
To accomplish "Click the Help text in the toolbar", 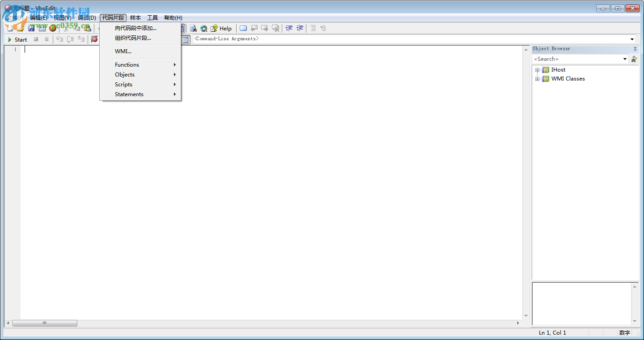I will (x=225, y=29).
